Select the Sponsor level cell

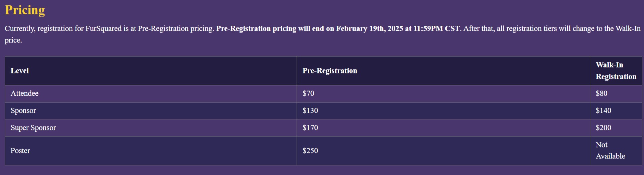(x=23, y=110)
